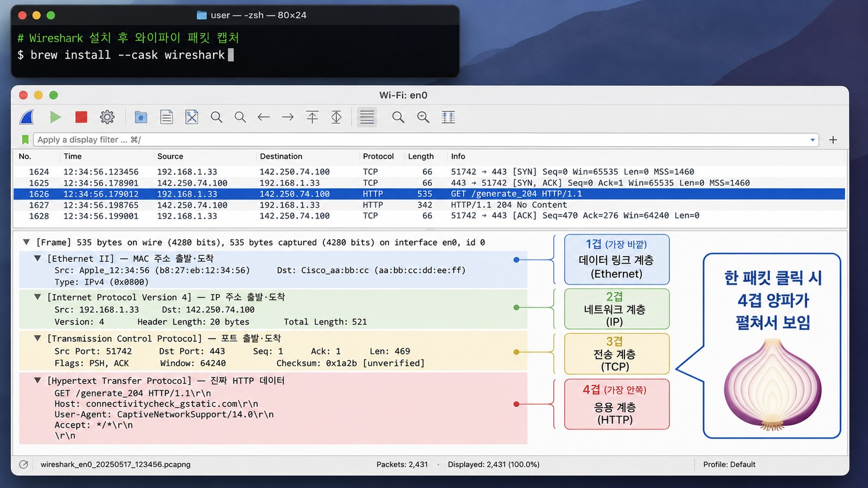Select packet 1625 SYN, ACK row
Image resolution: width=868 pixels, height=488 pixels.
[429, 183]
